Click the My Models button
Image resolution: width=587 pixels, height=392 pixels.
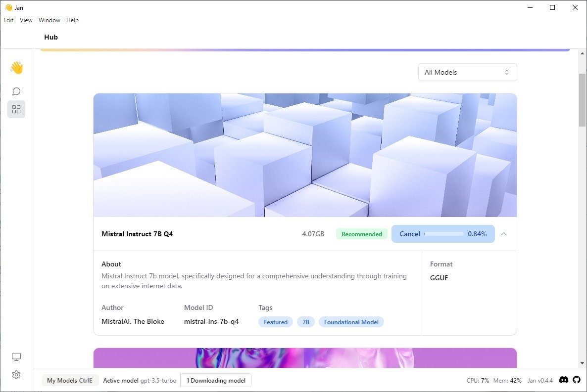tap(70, 381)
